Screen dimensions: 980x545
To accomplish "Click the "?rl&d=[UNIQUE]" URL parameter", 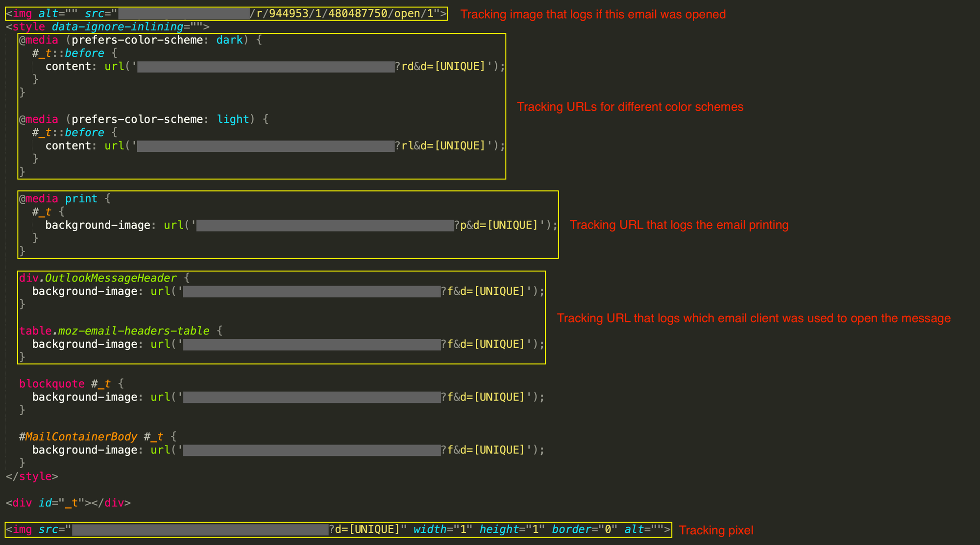I will [440, 146].
